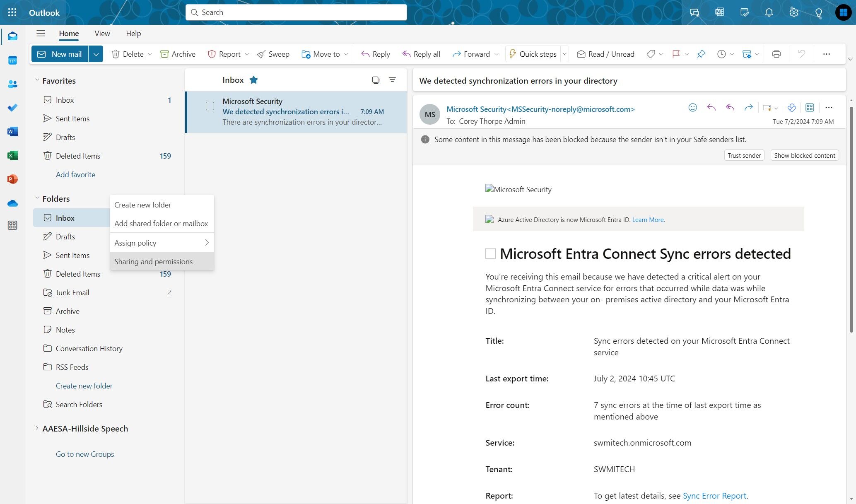Choose Sharing and permissions menu entry

[154, 261]
